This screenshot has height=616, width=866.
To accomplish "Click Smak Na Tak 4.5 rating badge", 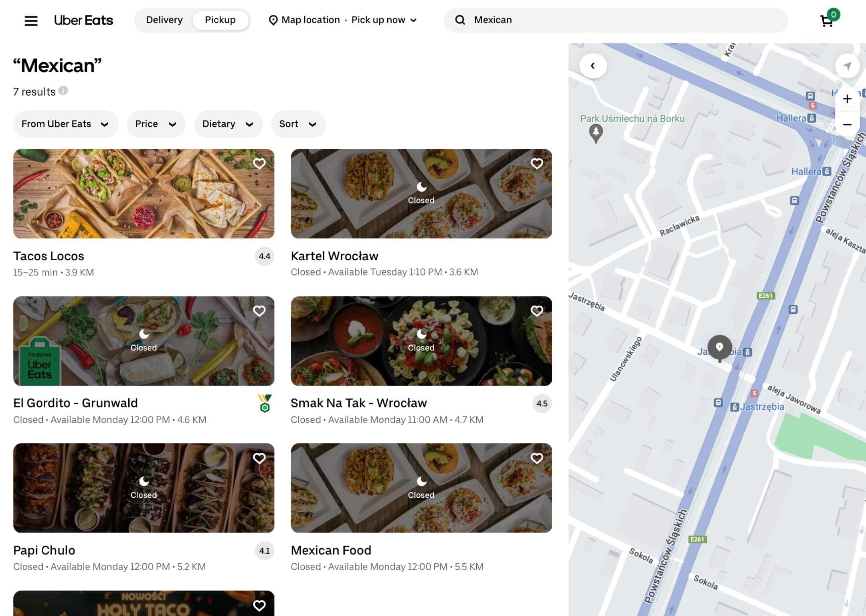I will click(542, 403).
